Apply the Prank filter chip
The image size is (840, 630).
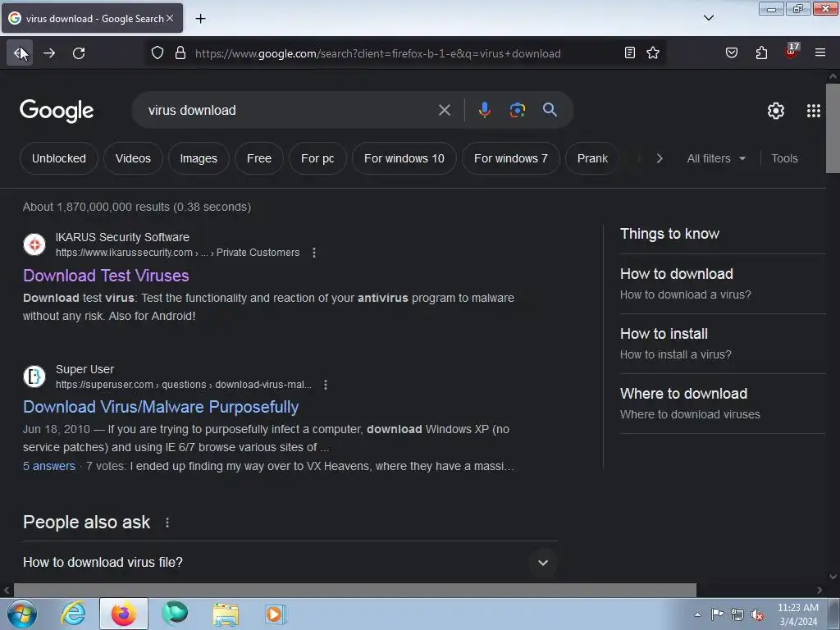(592, 158)
